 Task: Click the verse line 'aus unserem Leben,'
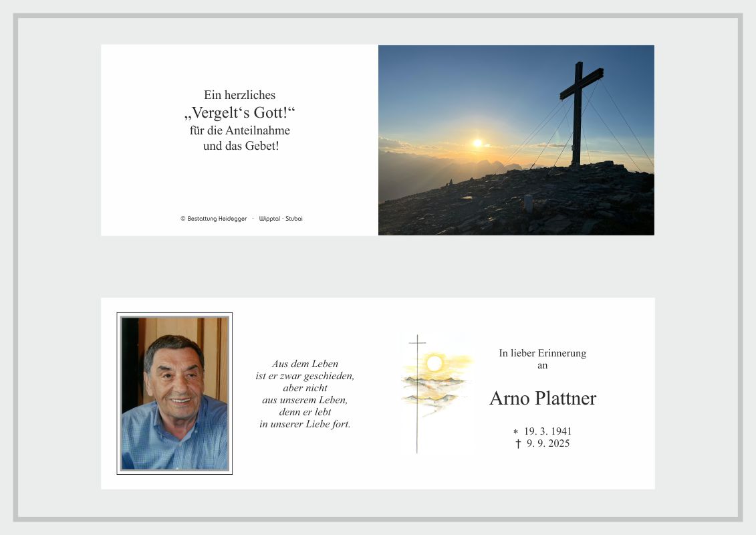pyautogui.click(x=305, y=400)
